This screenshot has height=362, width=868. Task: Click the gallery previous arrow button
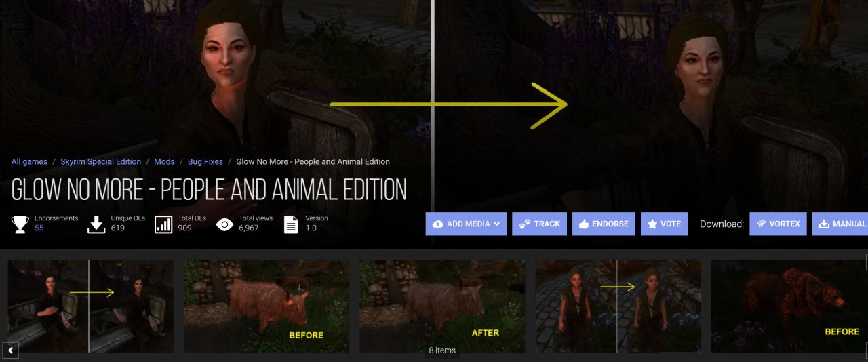pos(10,350)
